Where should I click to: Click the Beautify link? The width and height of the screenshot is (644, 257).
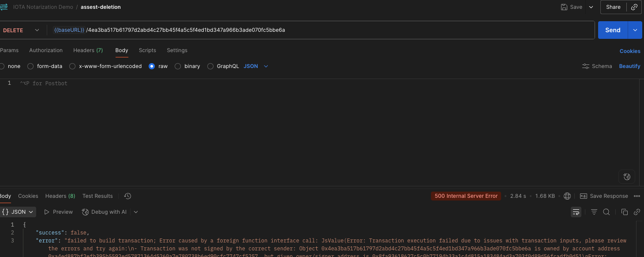point(629,66)
